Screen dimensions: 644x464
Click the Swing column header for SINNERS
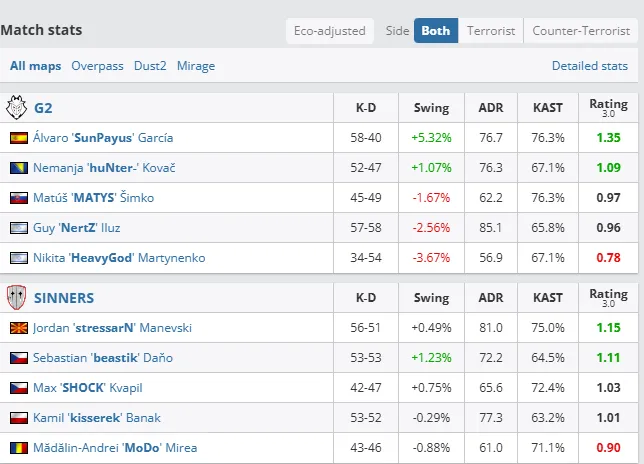click(x=431, y=298)
